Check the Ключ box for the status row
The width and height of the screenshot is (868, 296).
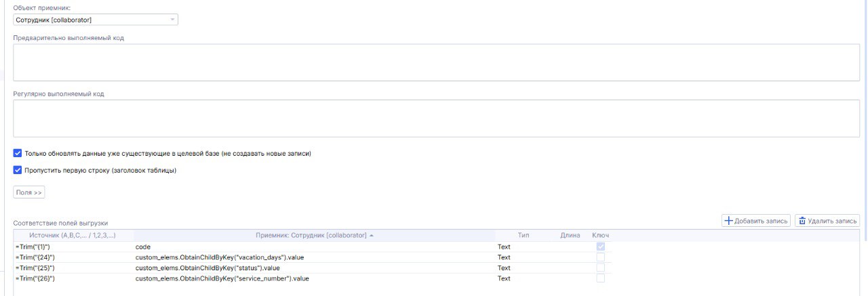[x=600, y=268]
